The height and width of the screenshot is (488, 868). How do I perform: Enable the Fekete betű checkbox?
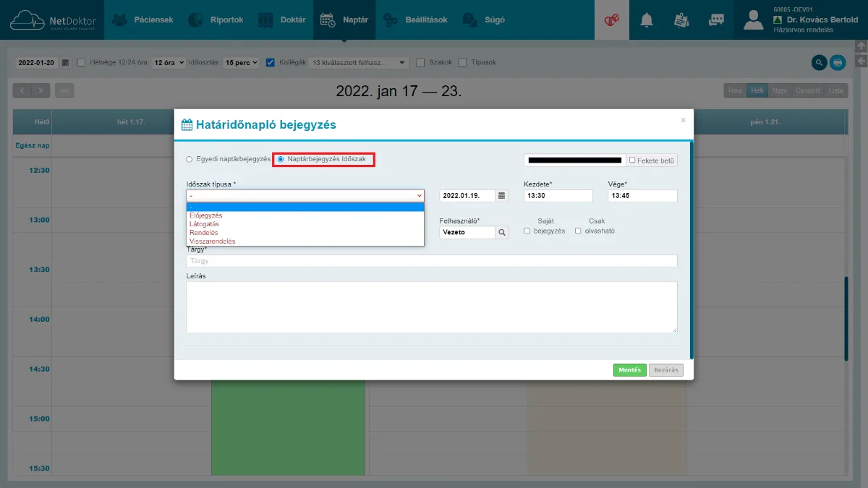click(x=632, y=160)
